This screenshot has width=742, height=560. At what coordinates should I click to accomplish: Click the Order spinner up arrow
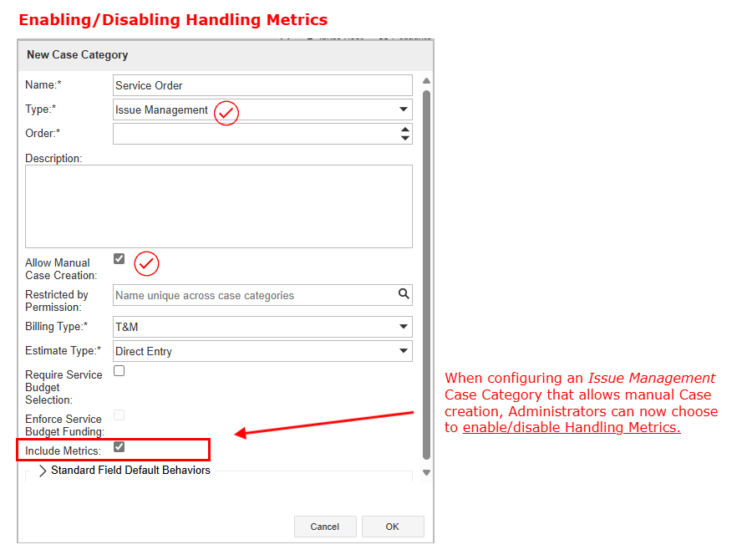click(405, 130)
